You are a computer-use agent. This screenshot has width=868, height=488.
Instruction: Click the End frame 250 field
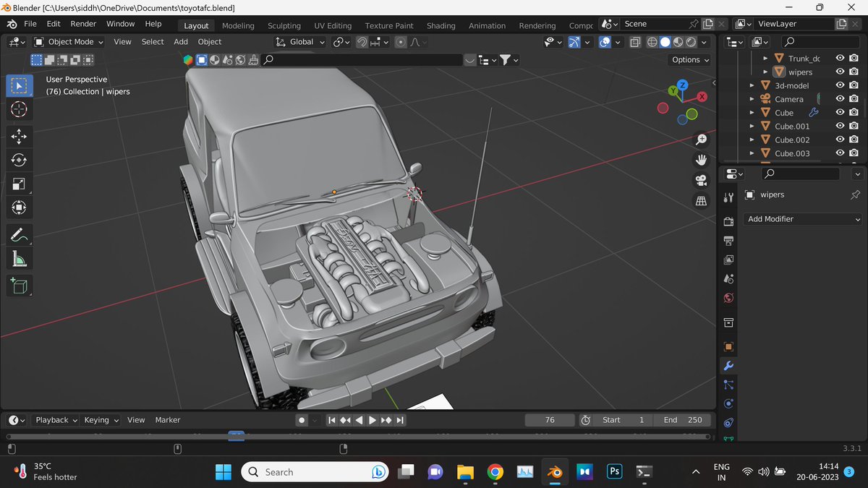(x=682, y=420)
